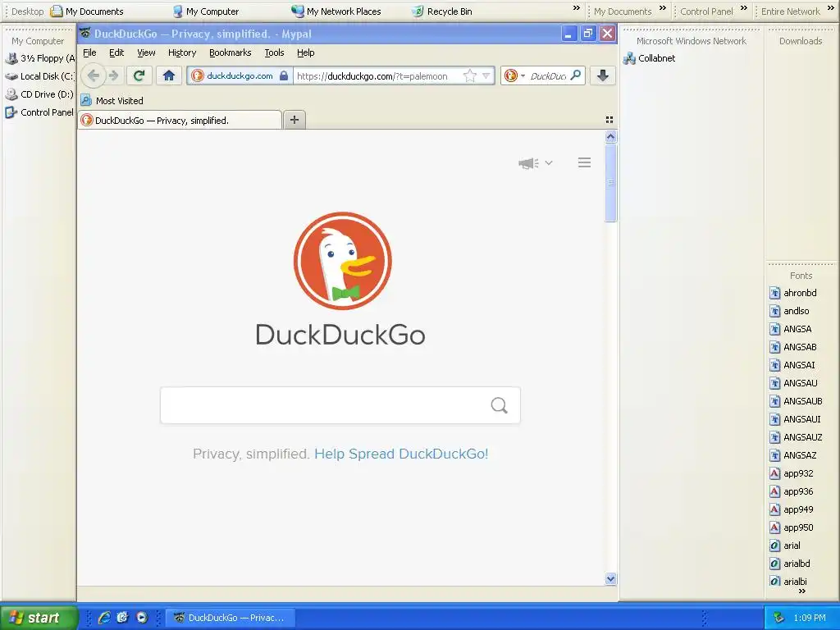Select the ANGSAUB font entry
840x630 pixels.
[796, 400]
